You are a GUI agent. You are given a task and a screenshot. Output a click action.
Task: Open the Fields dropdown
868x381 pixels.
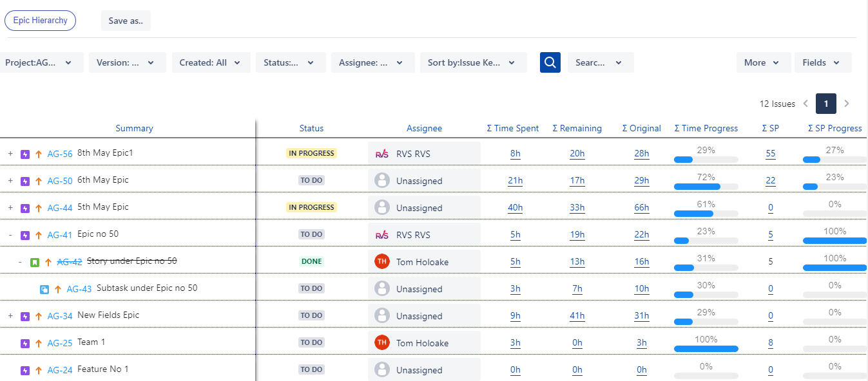coord(823,62)
